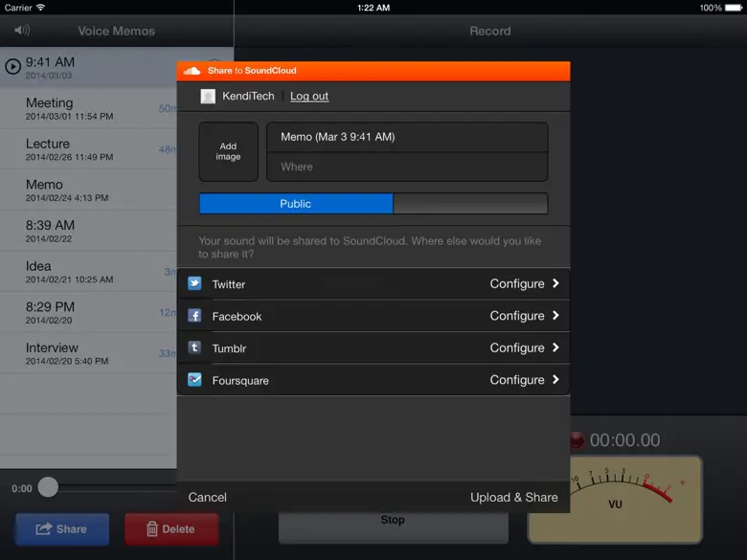Select the Meeting memo
747x560 pixels.
pyautogui.click(x=88, y=108)
